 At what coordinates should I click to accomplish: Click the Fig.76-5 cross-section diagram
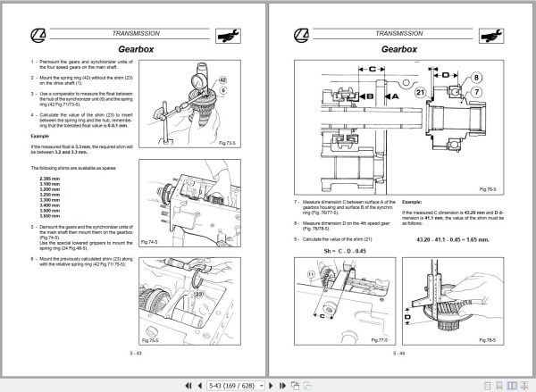(399, 128)
